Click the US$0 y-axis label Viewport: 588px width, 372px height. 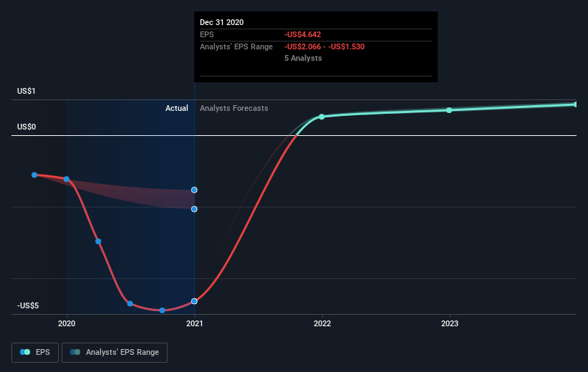pyautogui.click(x=26, y=127)
